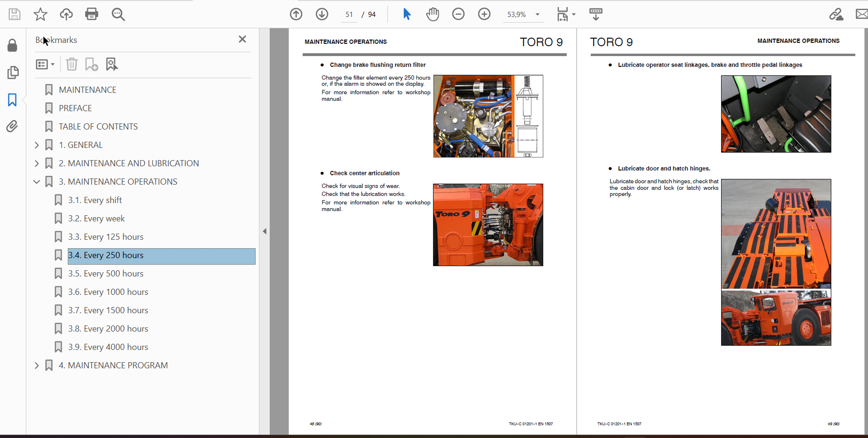The width and height of the screenshot is (868, 438).
Task: Add a new bookmark icon
Action: click(91, 64)
